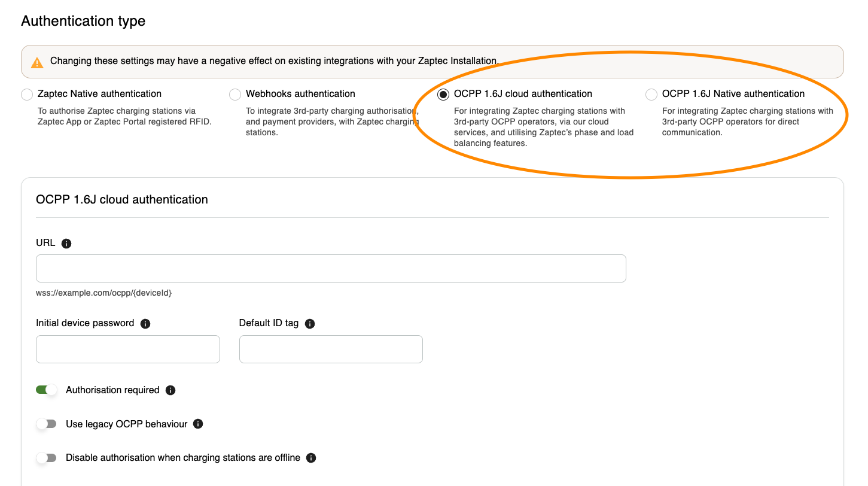The height and width of the screenshot is (486, 868).
Task: Click the Zaptec Native authentication label
Action: point(99,94)
